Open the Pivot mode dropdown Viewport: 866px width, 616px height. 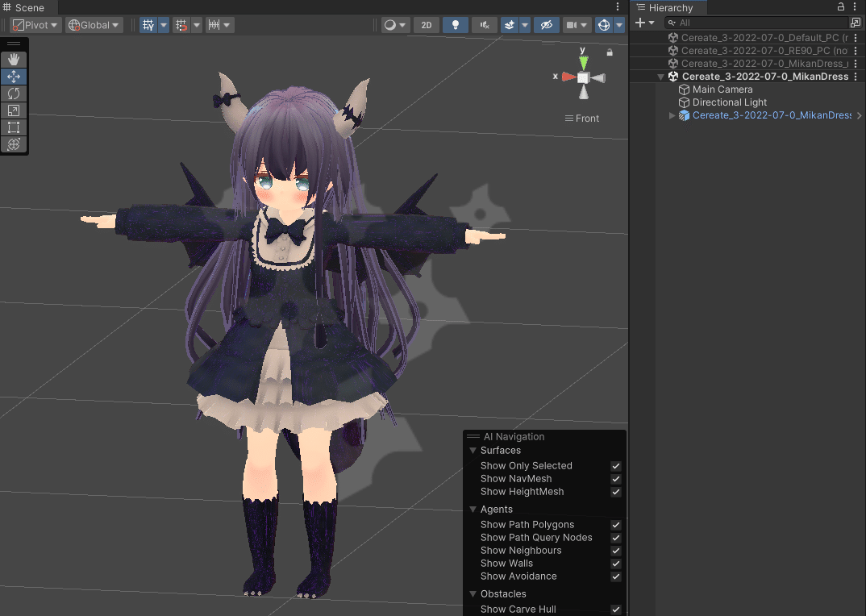click(x=35, y=25)
